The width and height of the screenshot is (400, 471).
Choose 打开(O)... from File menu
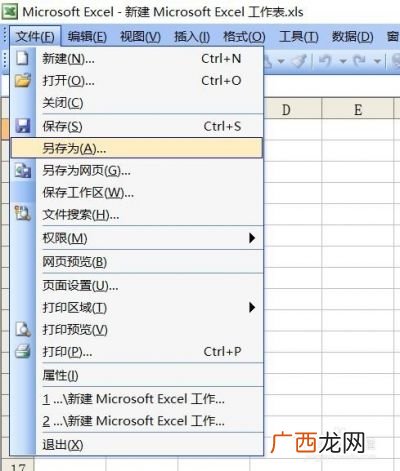tap(137, 81)
